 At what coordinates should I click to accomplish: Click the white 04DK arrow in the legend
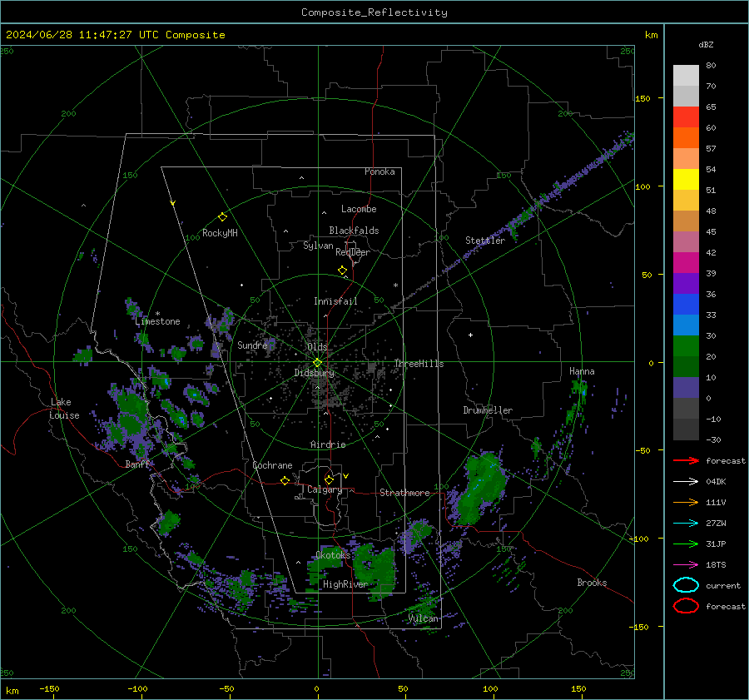(686, 482)
